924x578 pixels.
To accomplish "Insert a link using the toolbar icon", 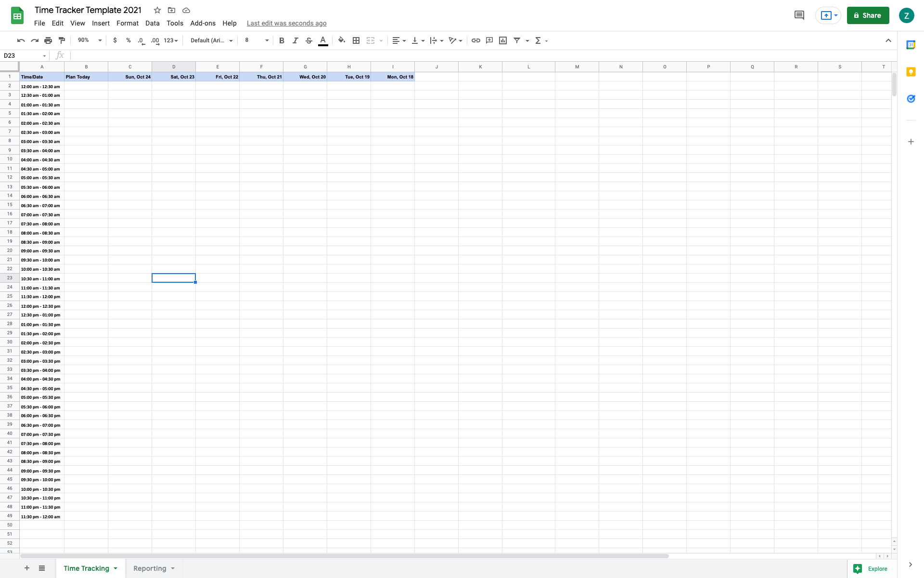I will point(476,40).
